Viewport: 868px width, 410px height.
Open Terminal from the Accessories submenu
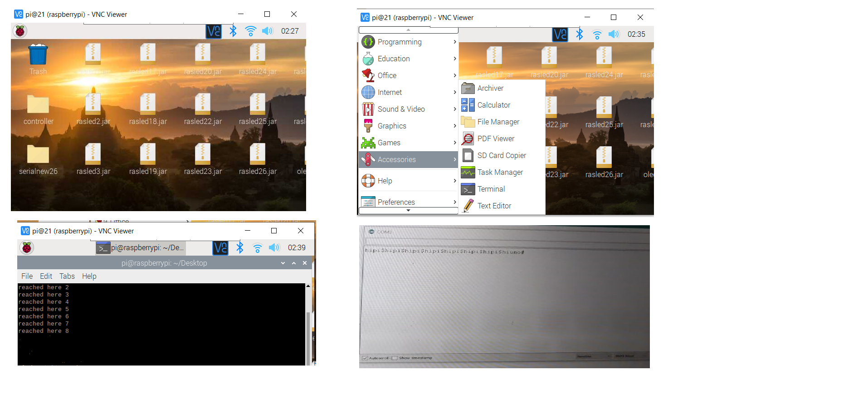coord(491,189)
